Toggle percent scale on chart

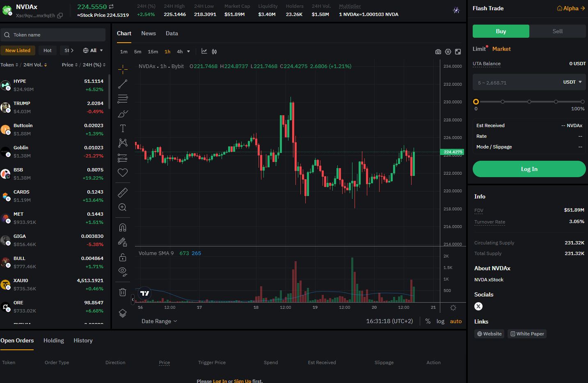tap(428, 321)
